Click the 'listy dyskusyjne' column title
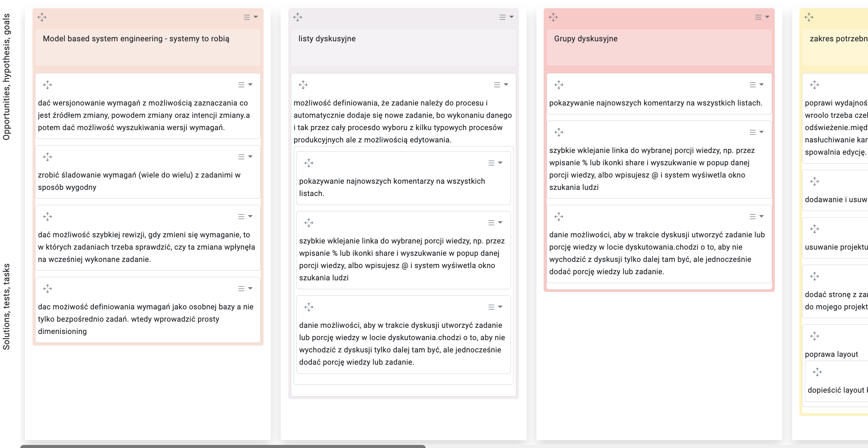The height and width of the screenshot is (448, 868). (327, 39)
